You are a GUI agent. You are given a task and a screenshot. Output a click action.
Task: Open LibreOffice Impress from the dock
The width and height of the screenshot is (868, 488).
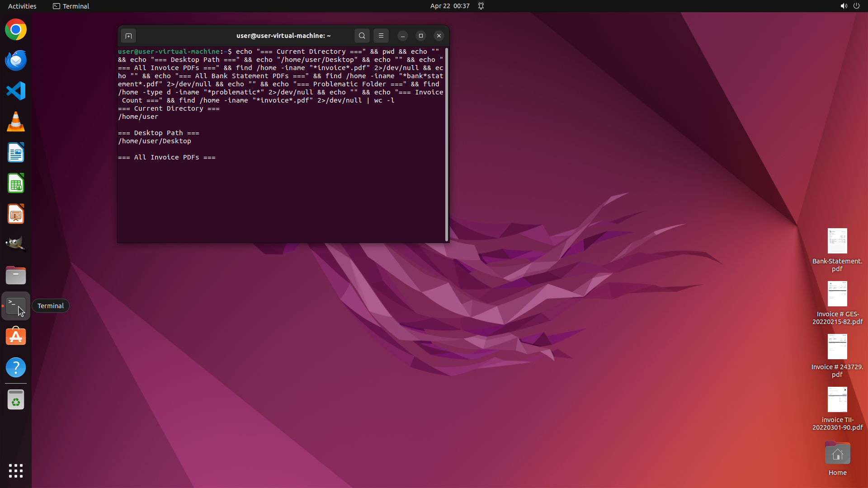coord(16,214)
